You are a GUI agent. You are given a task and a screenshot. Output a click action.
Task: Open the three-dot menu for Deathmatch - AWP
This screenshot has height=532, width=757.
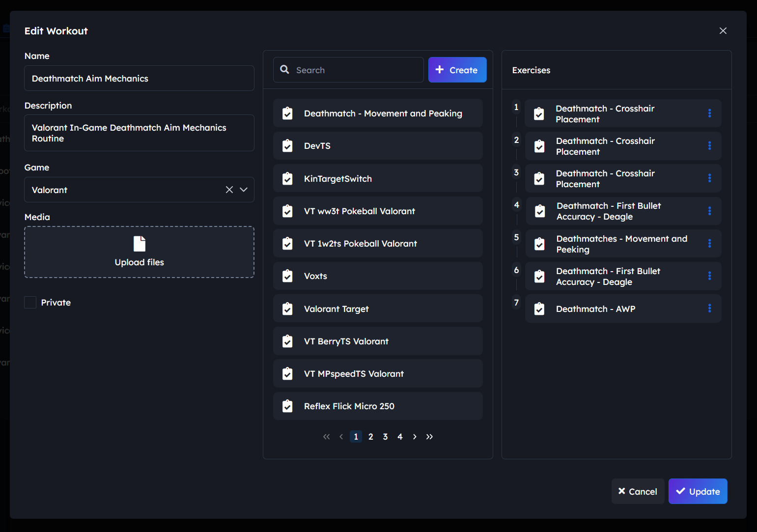[709, 308]
